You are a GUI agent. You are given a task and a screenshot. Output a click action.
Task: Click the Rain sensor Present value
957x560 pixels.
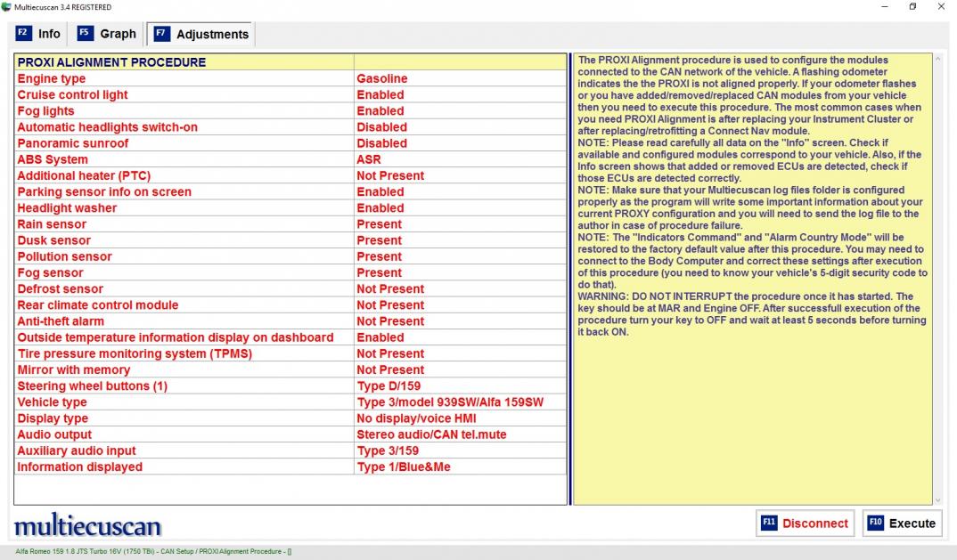point(379,224)
